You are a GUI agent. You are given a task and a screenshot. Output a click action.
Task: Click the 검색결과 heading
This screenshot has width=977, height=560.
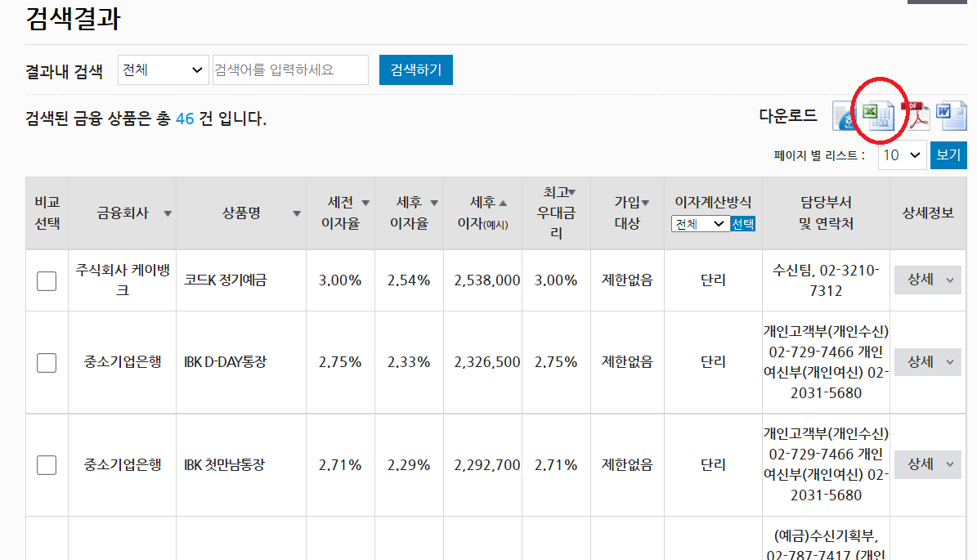(x=73, y=18)
